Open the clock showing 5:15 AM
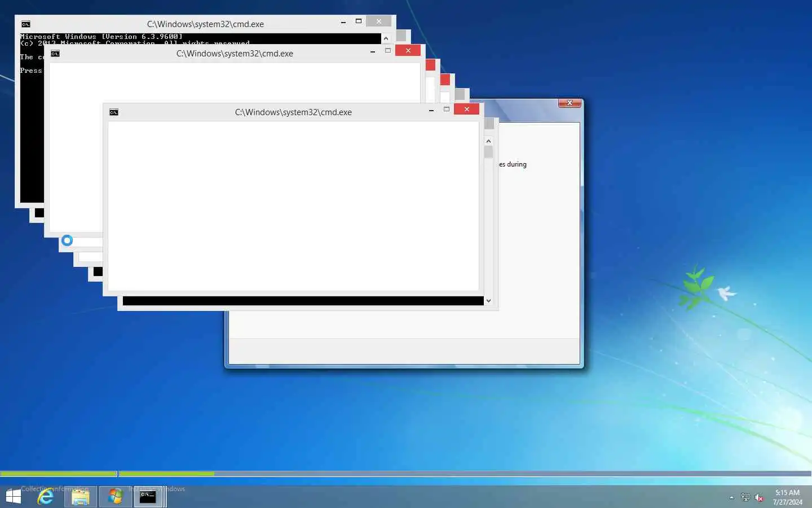 788,497
